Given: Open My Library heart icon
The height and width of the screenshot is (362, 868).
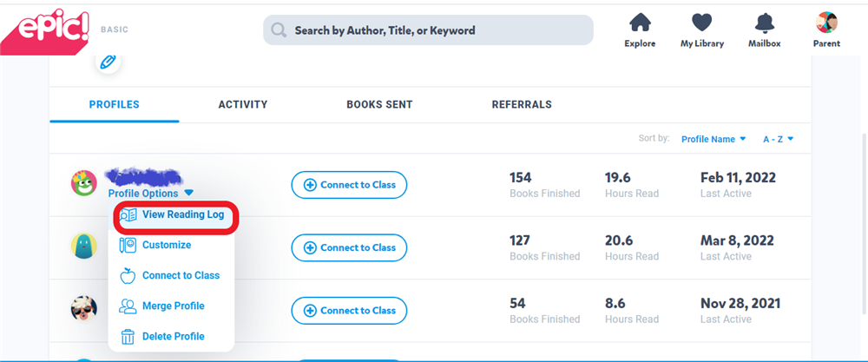Looking at the screenshot, I should [702, 23].
